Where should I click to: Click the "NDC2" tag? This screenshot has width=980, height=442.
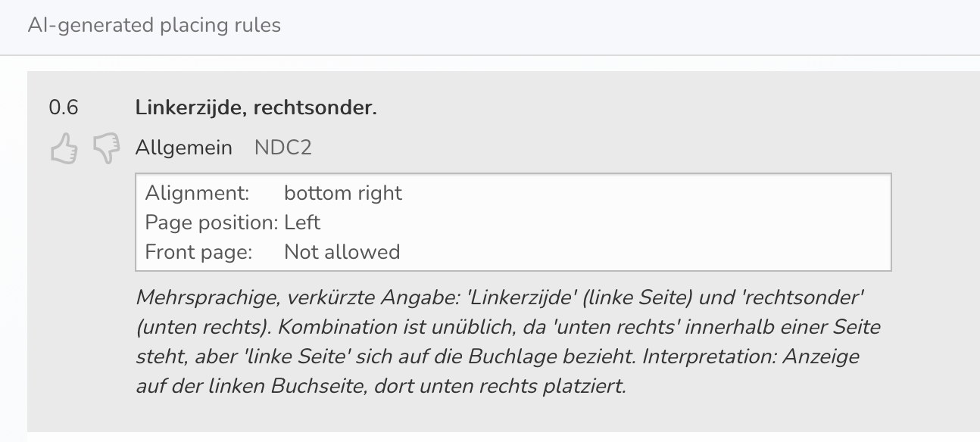[x=283, y=148]
